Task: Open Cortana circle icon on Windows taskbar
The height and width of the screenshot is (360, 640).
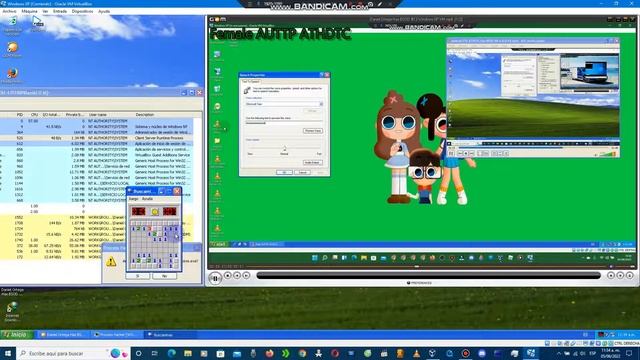Action: 138,353
